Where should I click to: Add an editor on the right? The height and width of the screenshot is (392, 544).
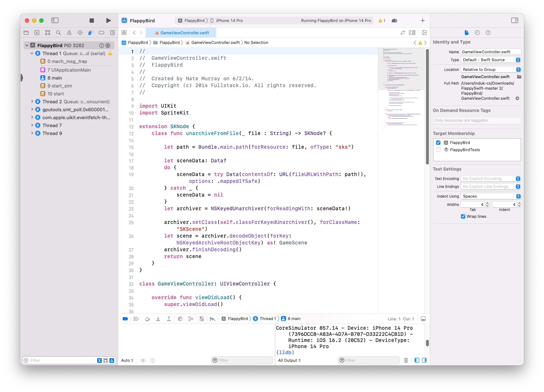[424, 32]
